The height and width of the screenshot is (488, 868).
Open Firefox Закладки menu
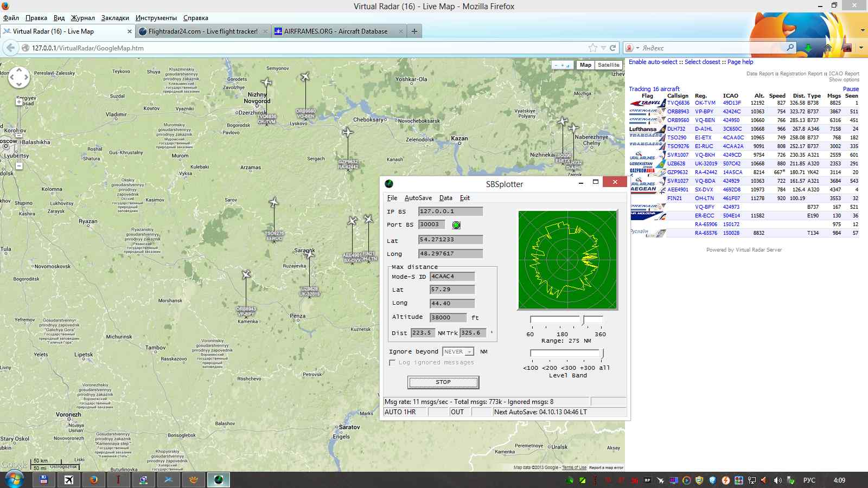click(x=115, y=18)
